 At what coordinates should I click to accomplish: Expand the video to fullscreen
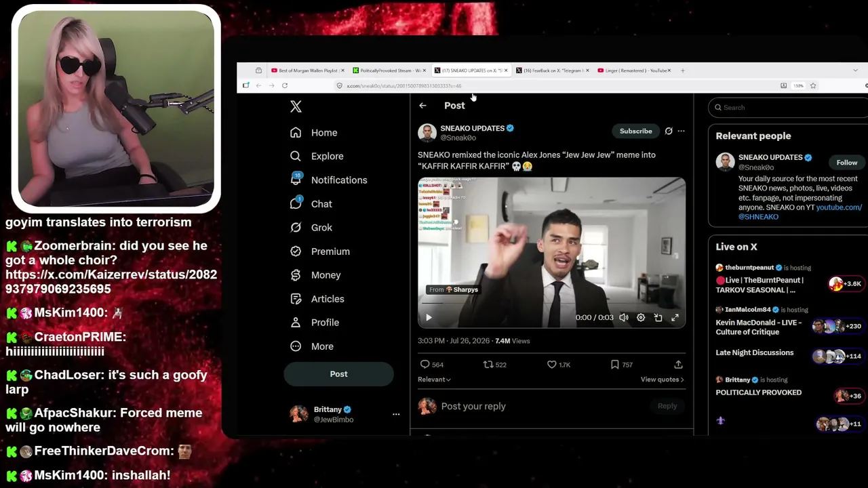[675, 318]
